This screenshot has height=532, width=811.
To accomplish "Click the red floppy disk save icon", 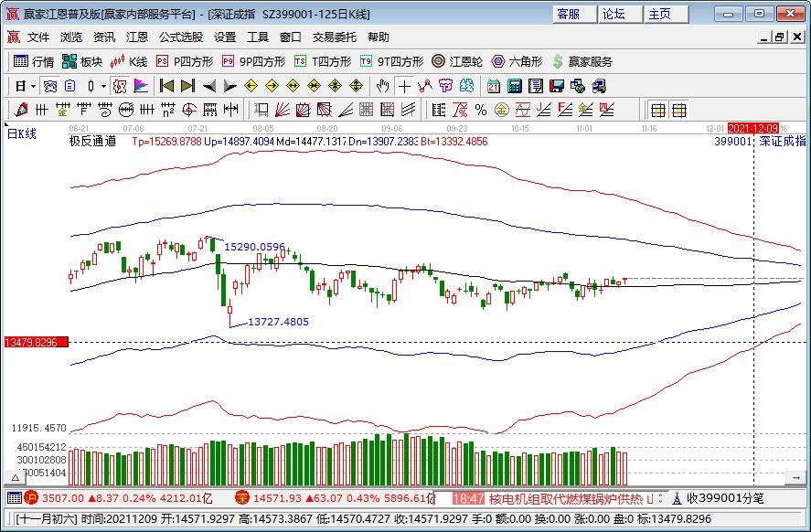I will [557, 86].
